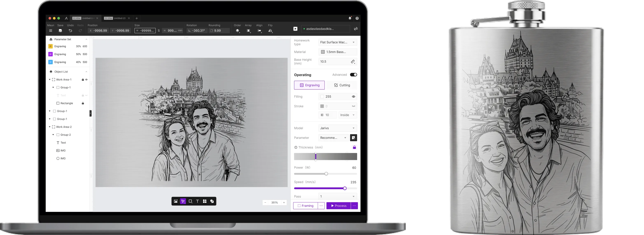The image size is (644, 235).
Task: Select the Cutting mode tab
Action: point(342,85)
